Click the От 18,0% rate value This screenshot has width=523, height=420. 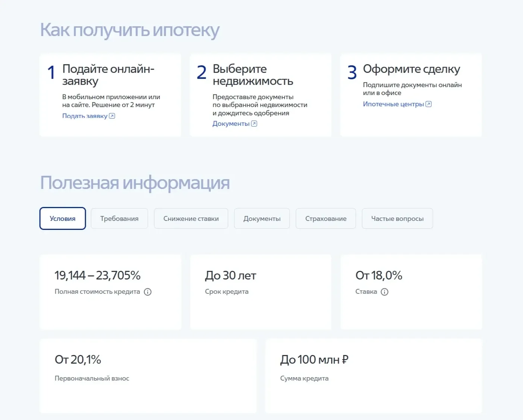pos(379,275)
